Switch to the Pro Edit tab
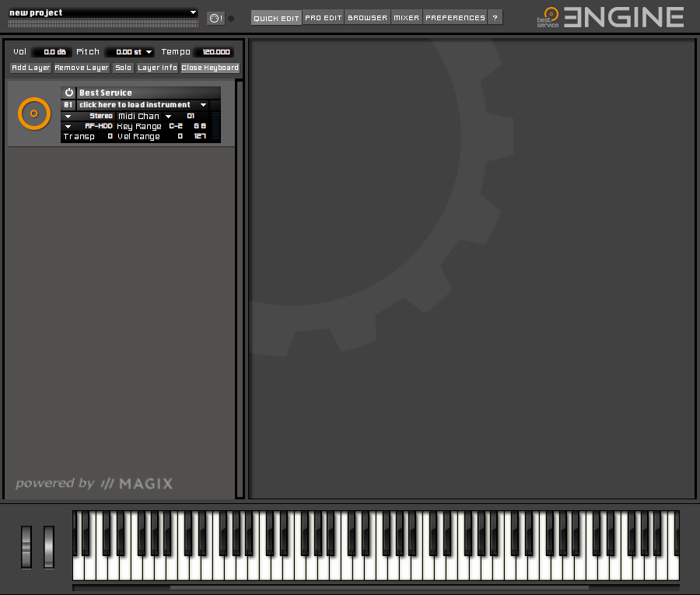 323,18
